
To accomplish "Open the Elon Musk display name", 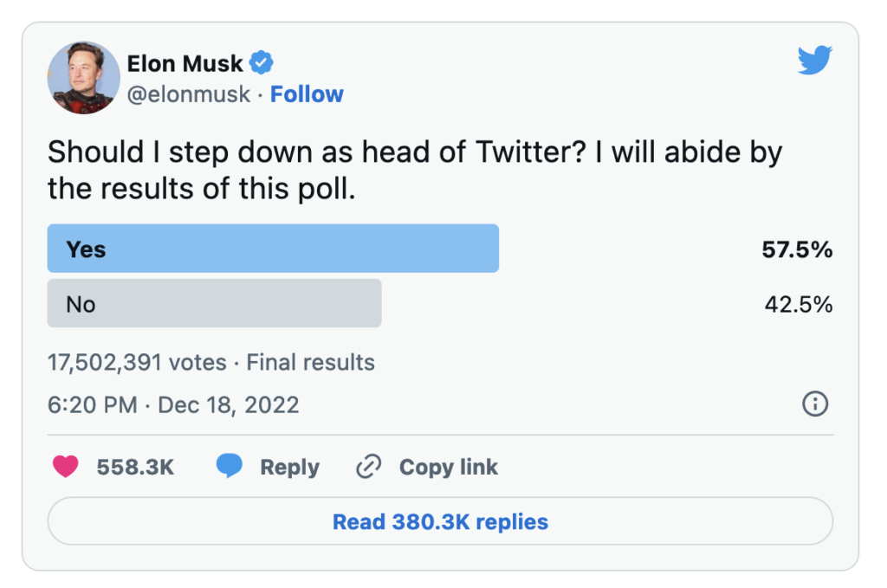I will (x=185, y=63).
